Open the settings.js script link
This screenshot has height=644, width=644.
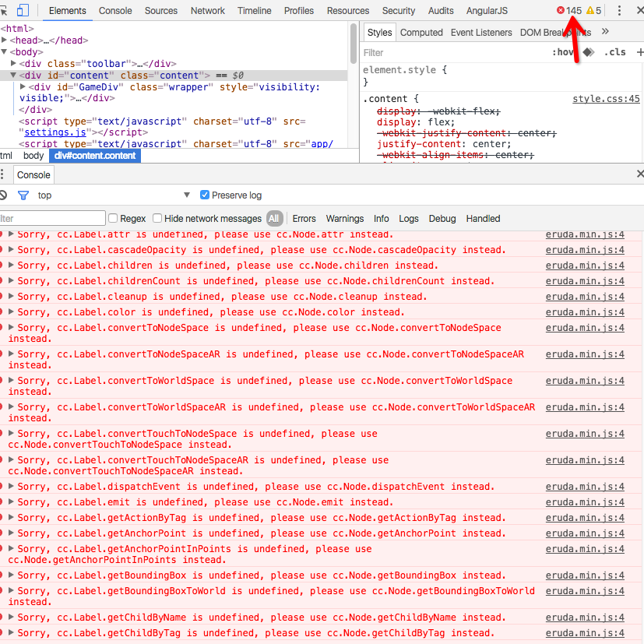tap(55, 132)
